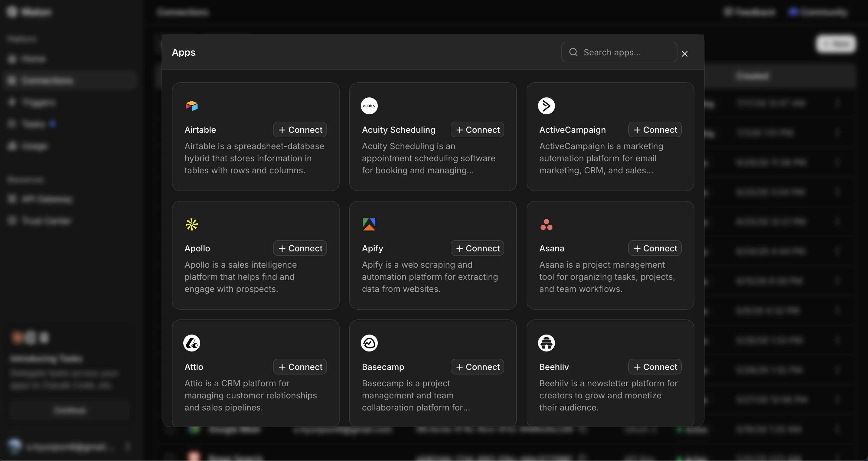Click the Apify app name
The width and height of the screenshot is (868, 461).
[x=372, y=248]
